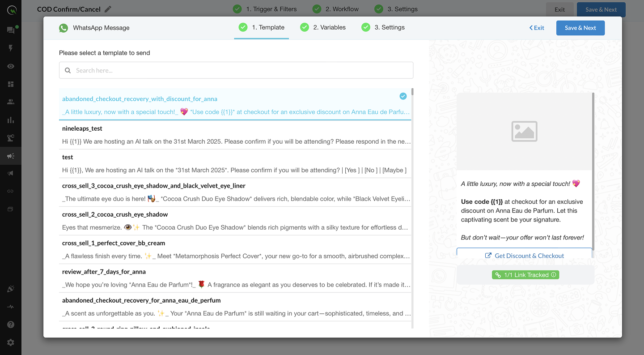Click the Exit link in modal
644x355 pixels.
pyautogui.click(x=537, y=28)
